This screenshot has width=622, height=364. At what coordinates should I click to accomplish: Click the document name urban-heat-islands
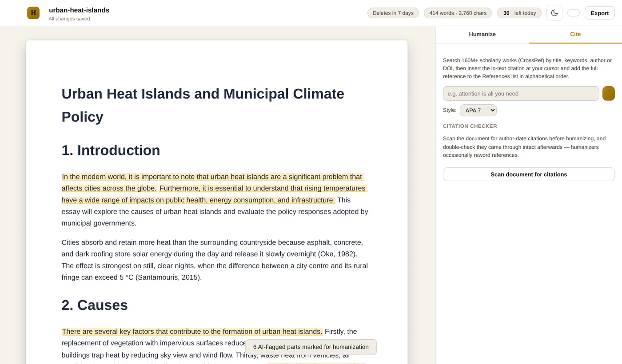[79, 10]
